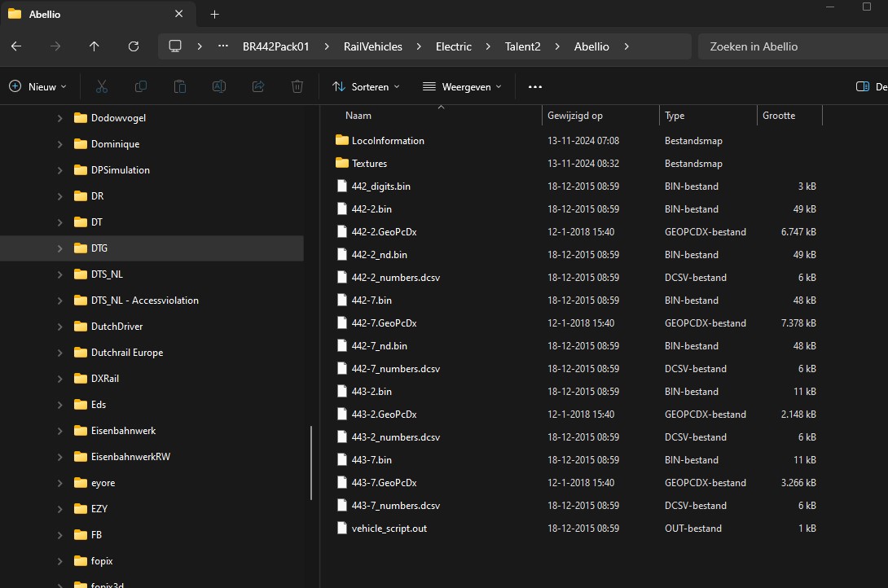888x588 pixels.
Task: Select EisenbahnwerkRW folder in tree
Action: [x=130, y=457]
